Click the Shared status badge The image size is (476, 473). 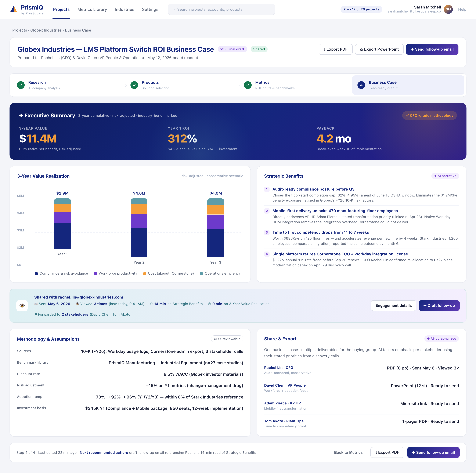point(259,49)
